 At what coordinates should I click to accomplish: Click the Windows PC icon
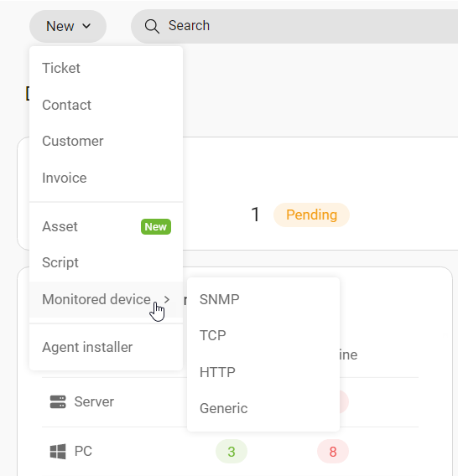(58, 452)
